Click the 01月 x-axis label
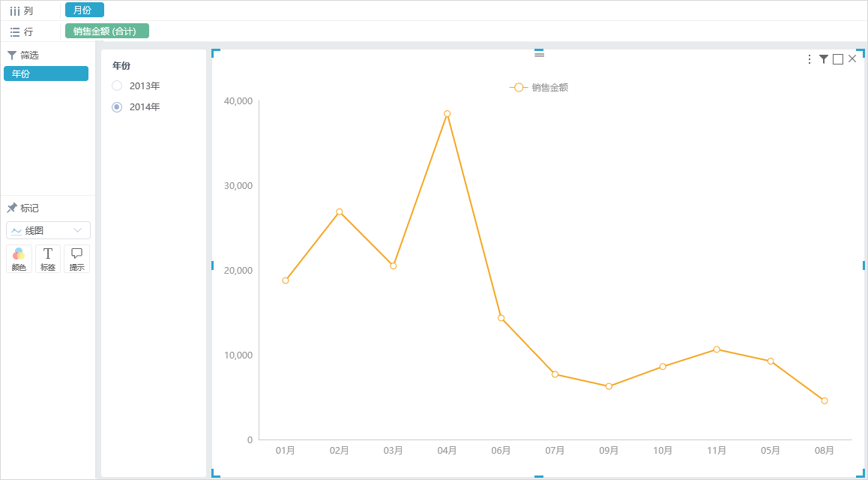This screenshot has width=868, height=480. pos(286,451)
